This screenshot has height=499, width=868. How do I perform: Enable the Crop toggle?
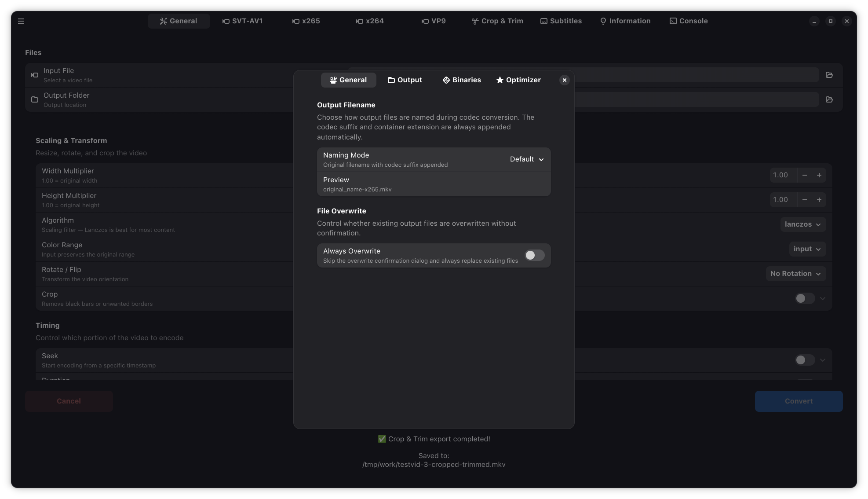point(804,298)
